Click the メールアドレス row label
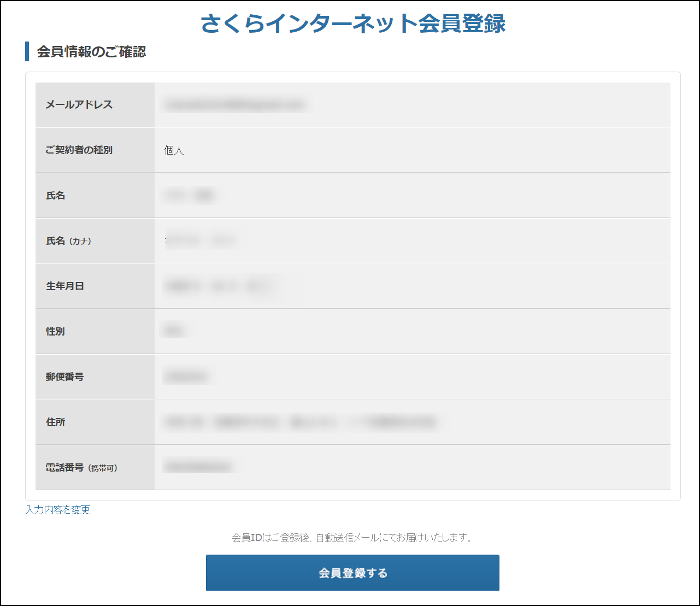 pyautogui.click(x=79, y=105)
